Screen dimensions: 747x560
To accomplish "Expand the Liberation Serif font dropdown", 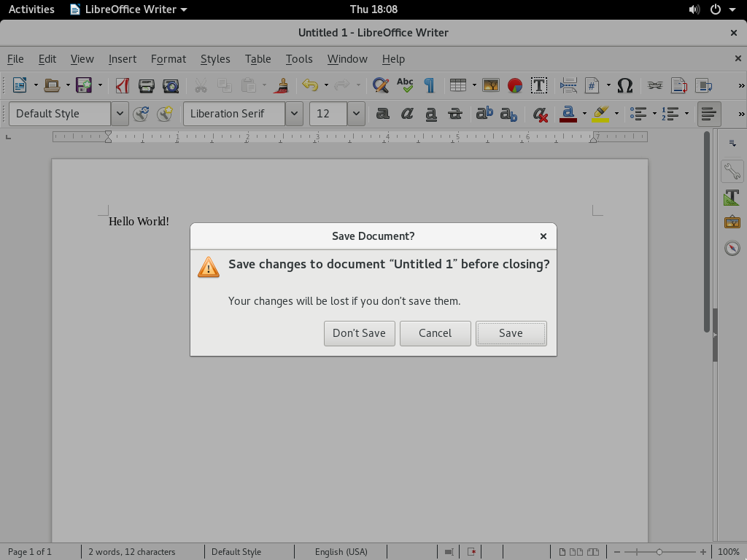I will coord(294,114).
